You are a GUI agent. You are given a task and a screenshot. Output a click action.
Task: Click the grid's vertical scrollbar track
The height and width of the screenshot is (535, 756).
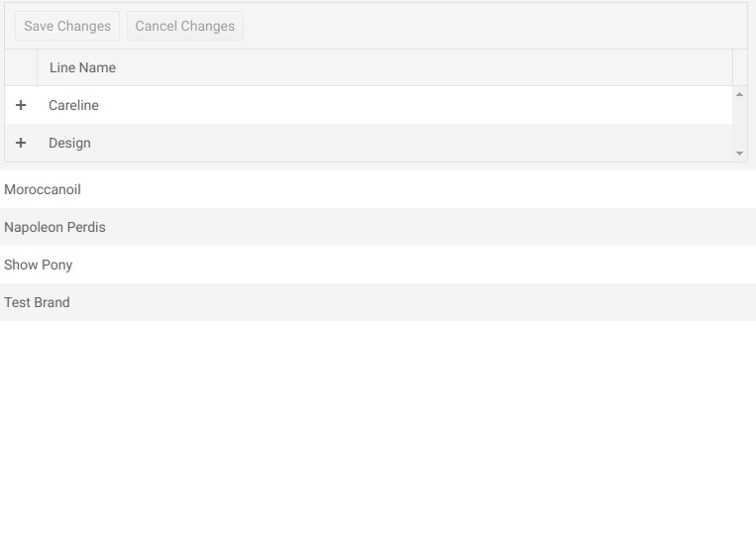(x=739, y=124)
